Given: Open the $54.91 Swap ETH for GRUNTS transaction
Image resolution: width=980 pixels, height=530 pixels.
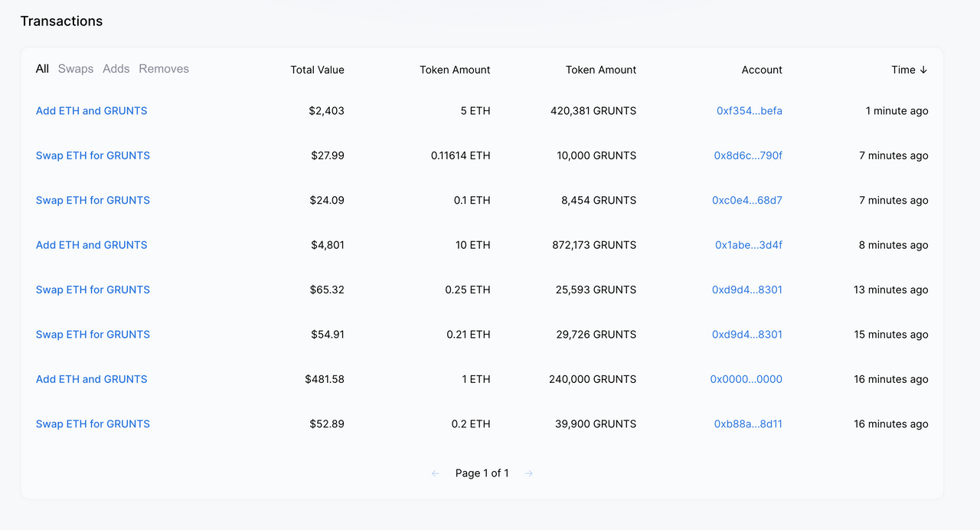Looking at the screenshot, I should [x=93, y=335].
